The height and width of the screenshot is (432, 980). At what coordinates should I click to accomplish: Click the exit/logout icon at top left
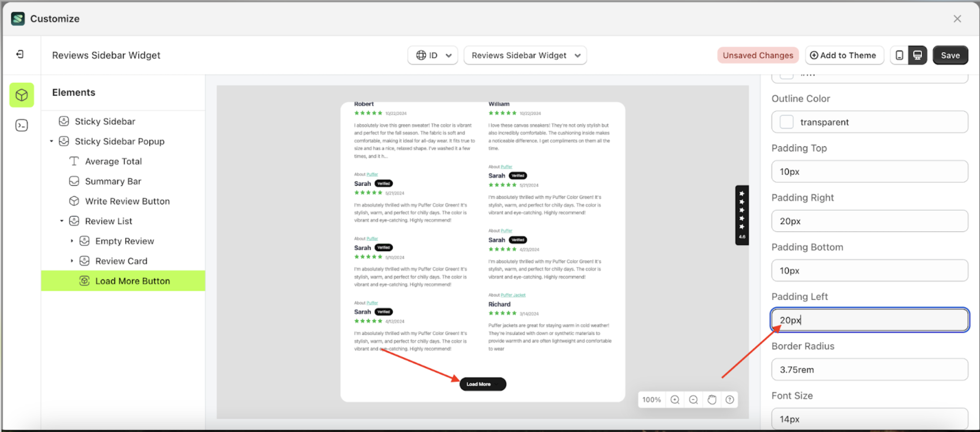tap(19, 54)
